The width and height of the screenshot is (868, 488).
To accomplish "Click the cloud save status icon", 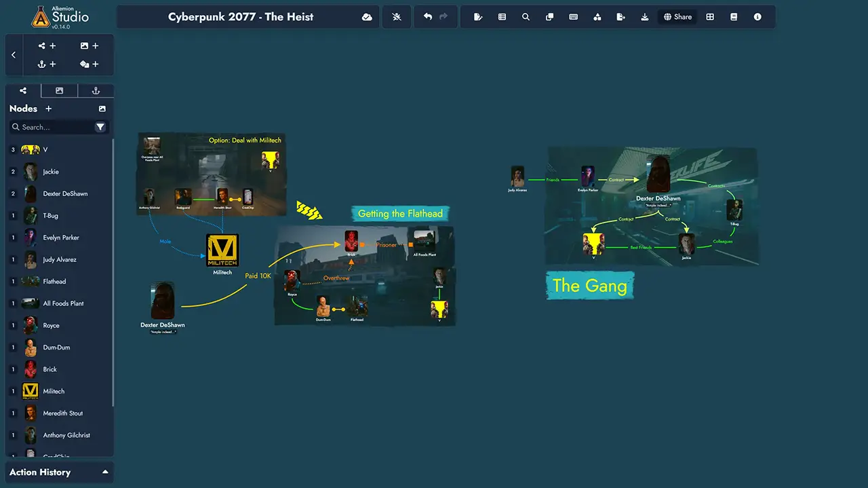I will pos(367,17).
